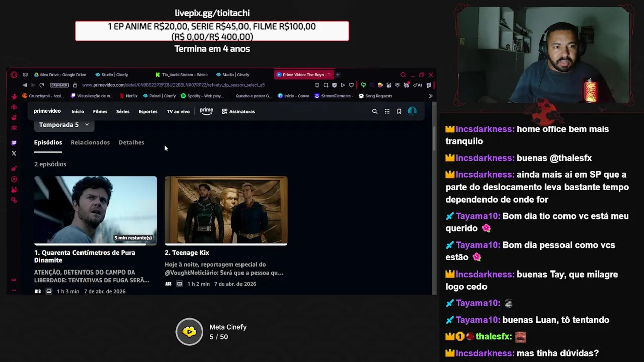Switch to the Meu Drive - Google Drive browser tab

60,75
